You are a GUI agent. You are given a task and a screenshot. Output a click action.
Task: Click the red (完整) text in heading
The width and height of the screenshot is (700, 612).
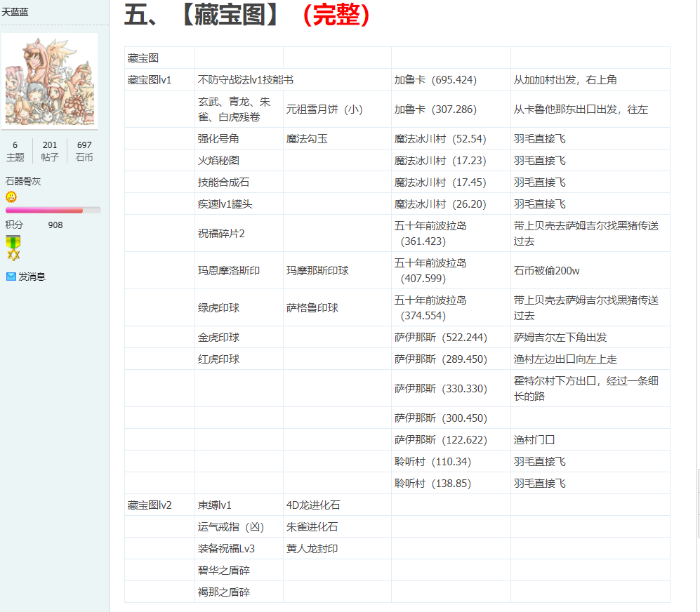click(335, 15)
